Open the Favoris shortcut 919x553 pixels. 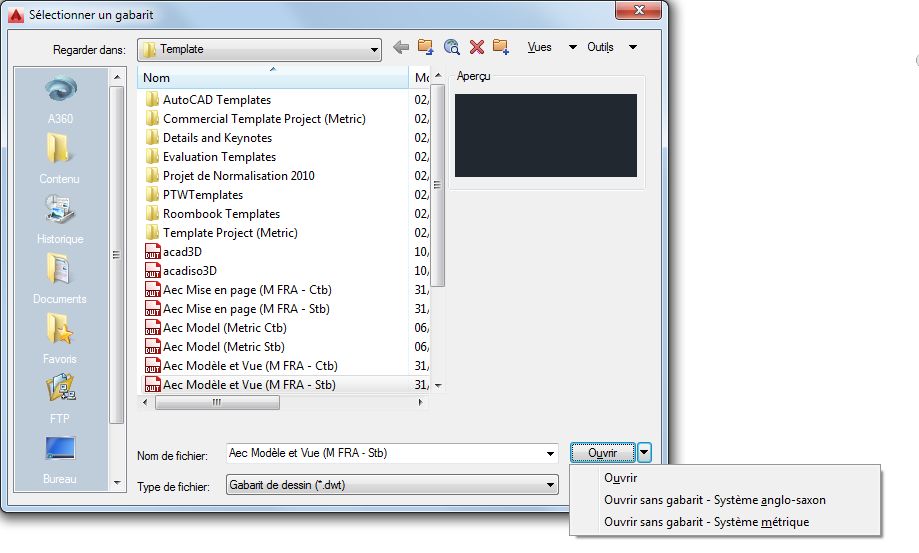click(x=60, y=339)
